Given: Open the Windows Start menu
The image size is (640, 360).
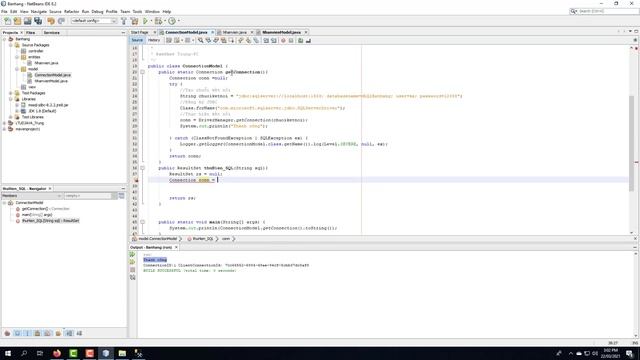Looking at the screenshot, I should pyautogui.click(x=8, y=353).
